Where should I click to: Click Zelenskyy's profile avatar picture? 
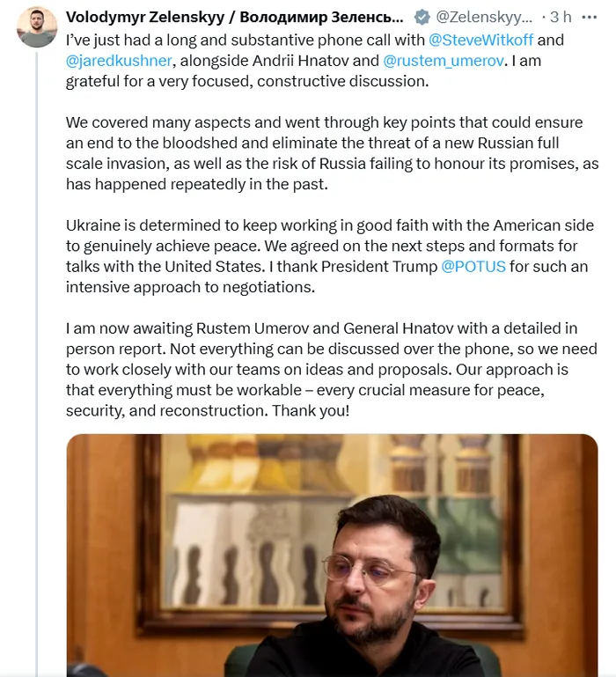point(37,27)
